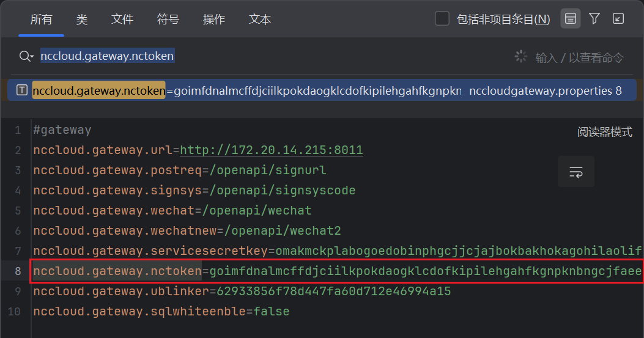Screen dimensions: 644x338
Task: Switch to the 所有 tab
Action: [x=42, y=20]
